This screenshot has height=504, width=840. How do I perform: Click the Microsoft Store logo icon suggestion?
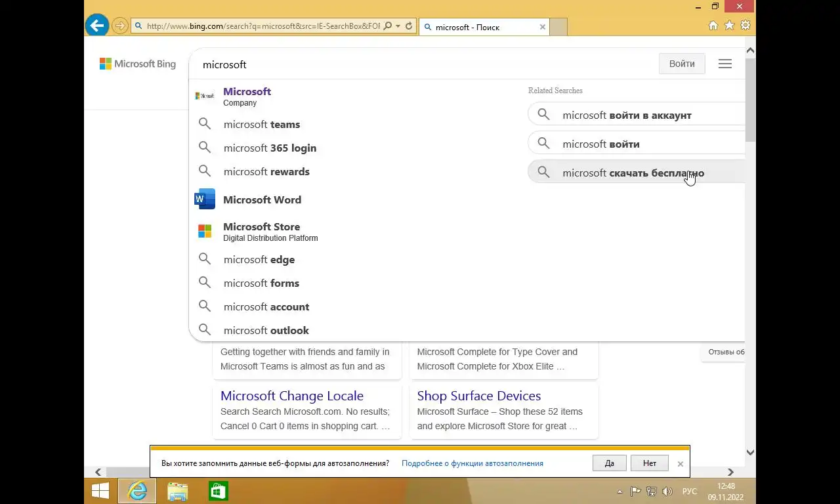point(205,231)
